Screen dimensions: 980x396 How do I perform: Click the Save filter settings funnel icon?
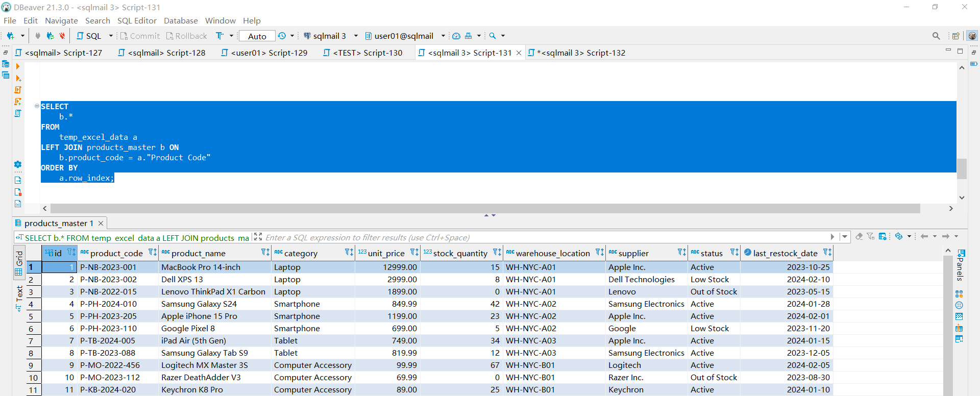point(871,236)
